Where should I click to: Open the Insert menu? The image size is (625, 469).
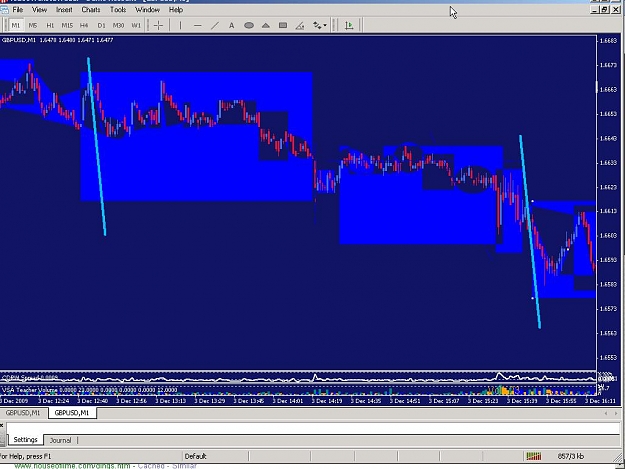pos(64,10)
